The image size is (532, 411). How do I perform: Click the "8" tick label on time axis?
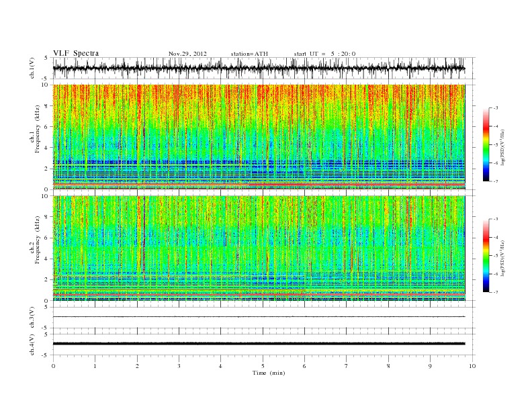click(388, 366)
